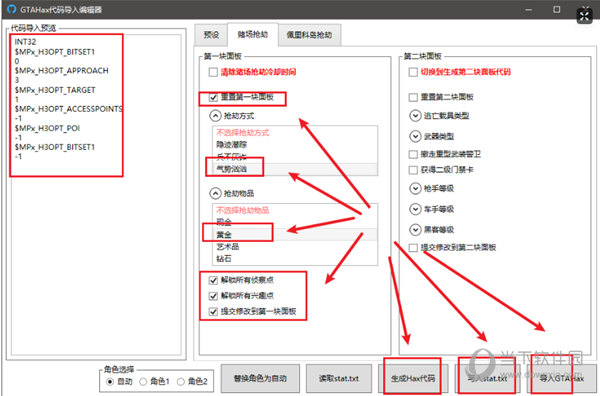This screenshot has width=600, height=396.
Task: Click $MPx_H3OPT_APPROACH line in preview
Action: click(62, 70)
